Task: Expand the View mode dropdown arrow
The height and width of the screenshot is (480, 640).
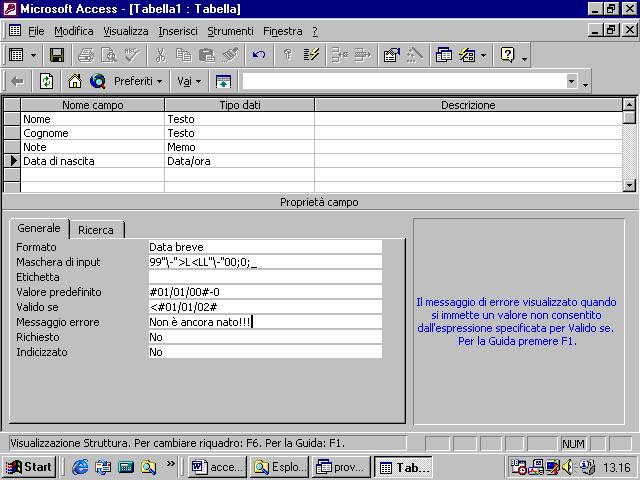Action: point(33,55)
